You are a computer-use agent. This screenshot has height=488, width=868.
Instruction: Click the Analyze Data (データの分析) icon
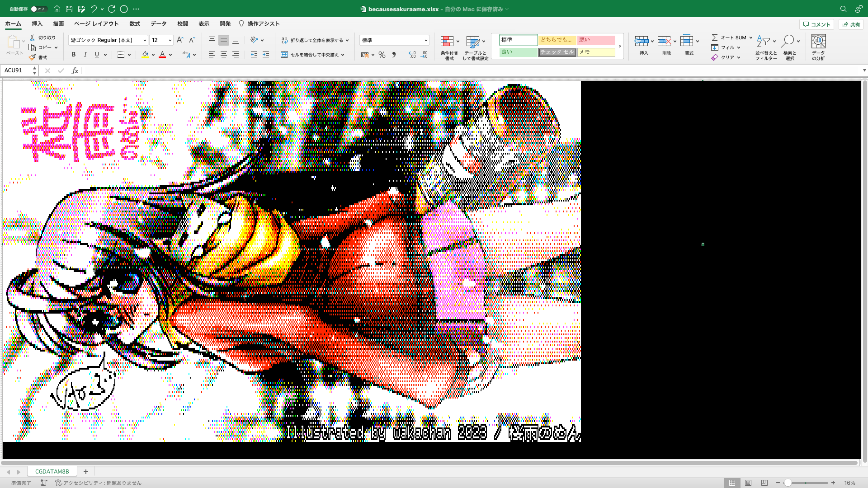pyautogui.click(x=818, y=41)
